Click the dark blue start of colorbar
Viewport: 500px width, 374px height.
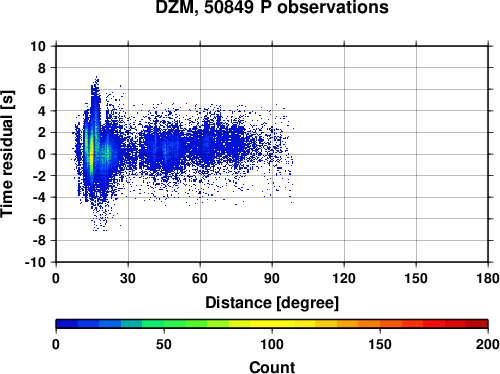click(x=67, y=324)
